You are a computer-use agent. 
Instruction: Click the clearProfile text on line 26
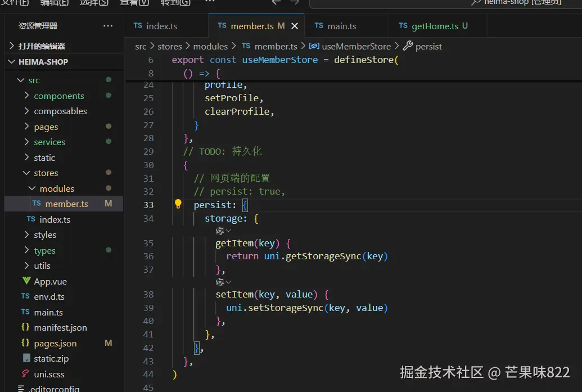[237, 111]
